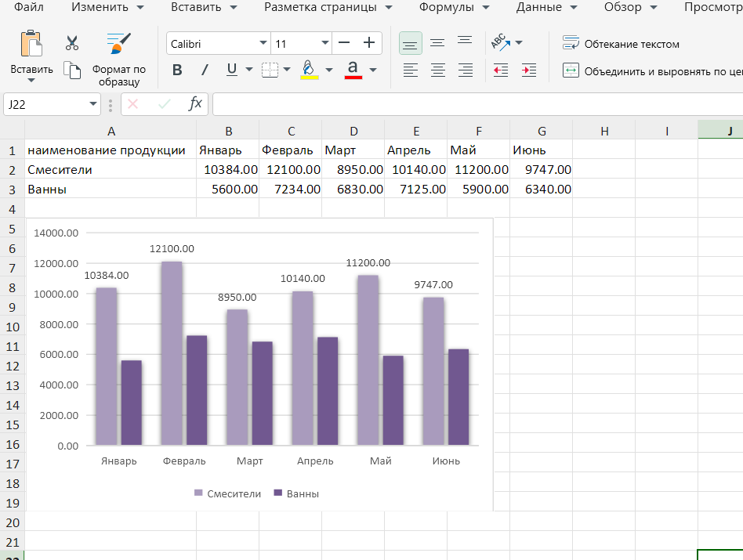The height and width of the screenshot is (560, 743).
Task: Apply red font color
Action: [353, 70]
